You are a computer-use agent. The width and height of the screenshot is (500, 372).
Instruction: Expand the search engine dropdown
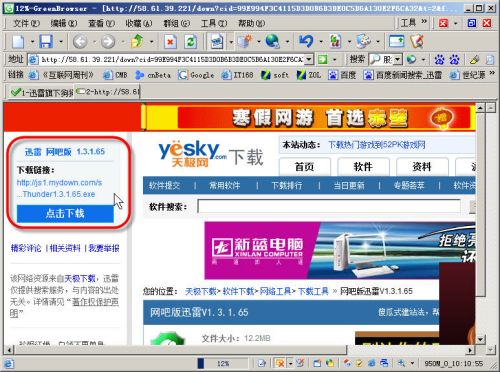[x=398, y=60]
